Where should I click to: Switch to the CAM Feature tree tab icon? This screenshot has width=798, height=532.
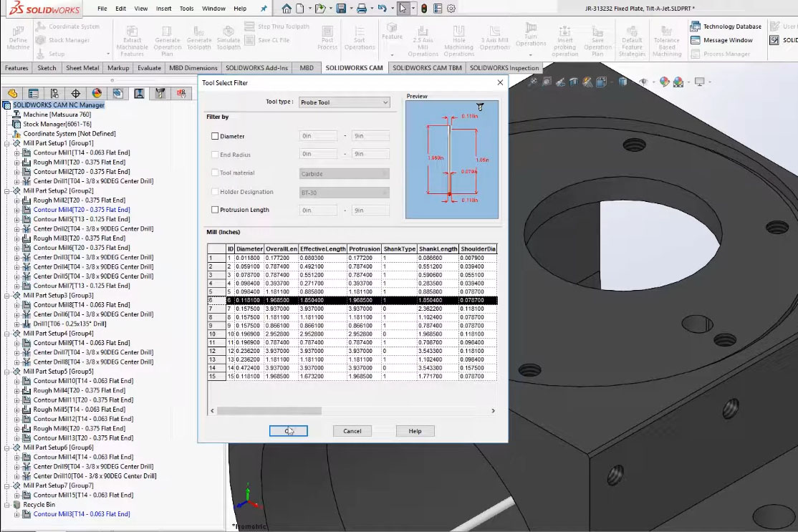coord(117,94)
